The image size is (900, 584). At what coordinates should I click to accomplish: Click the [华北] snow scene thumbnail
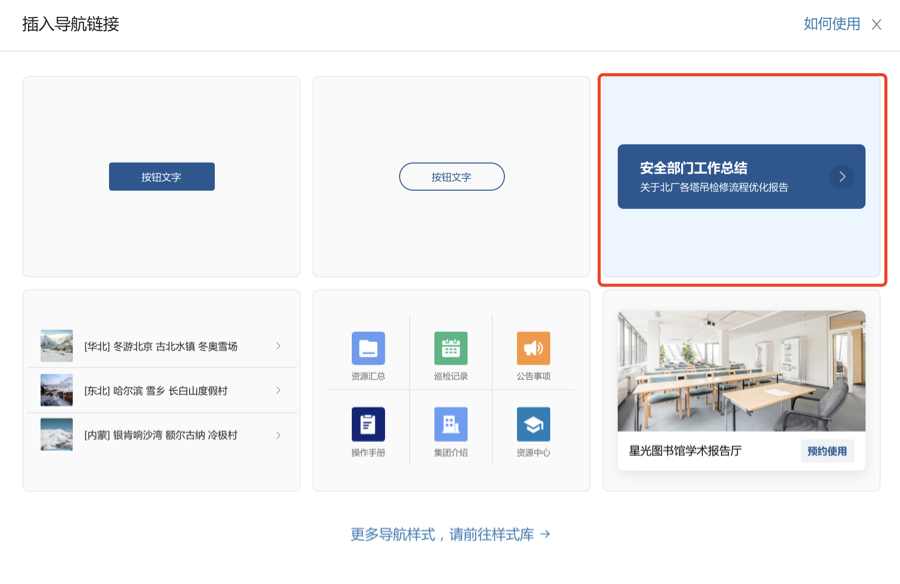[57, 346]
